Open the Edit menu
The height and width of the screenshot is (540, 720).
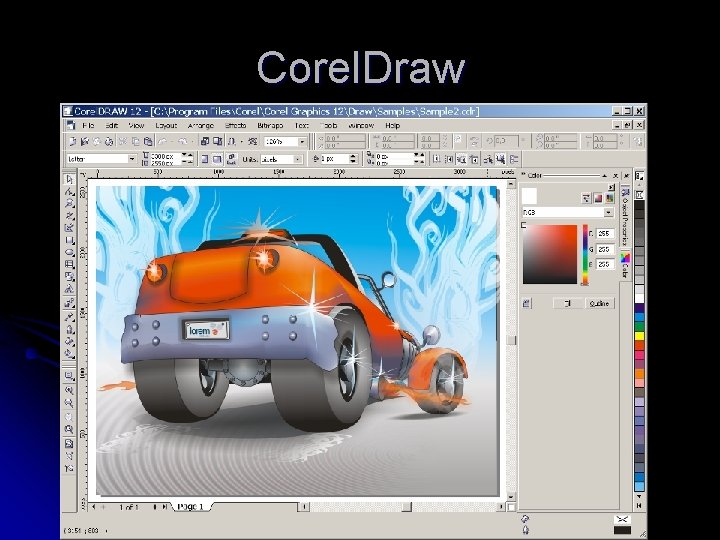pyautogui.click(x=112, y=125)
